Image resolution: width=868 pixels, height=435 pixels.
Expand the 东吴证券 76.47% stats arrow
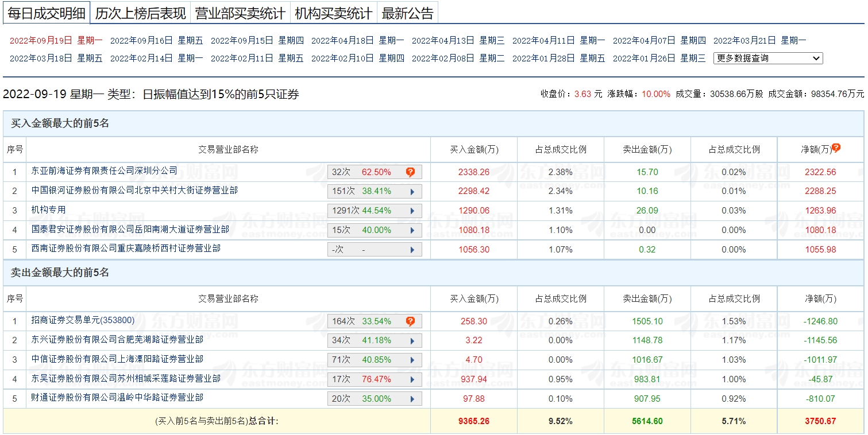412,380
